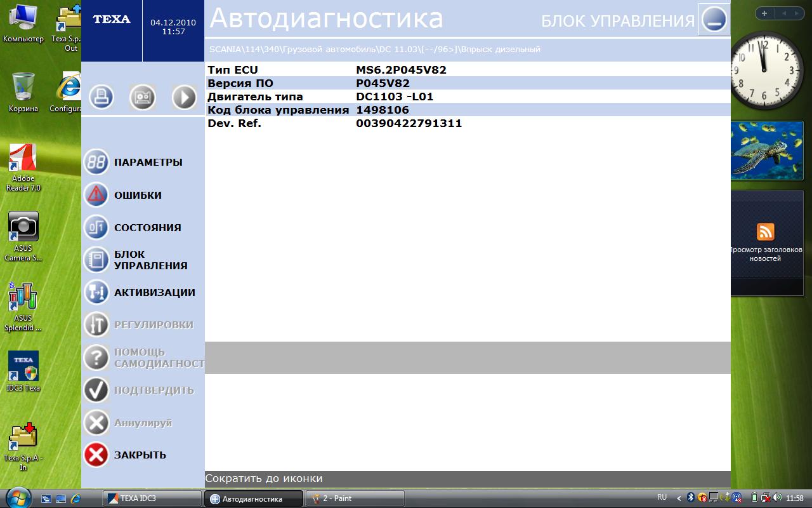Switch to Автодиагностика taskbar button
Viewport: 812px width, 508px height.
tap(254, 498)
